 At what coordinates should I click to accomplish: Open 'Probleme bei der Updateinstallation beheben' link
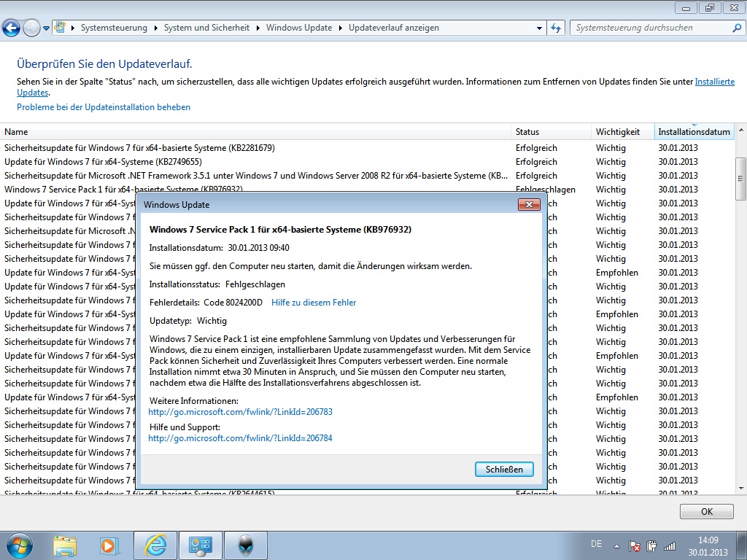pyautogui.click(x=104, y=107)
